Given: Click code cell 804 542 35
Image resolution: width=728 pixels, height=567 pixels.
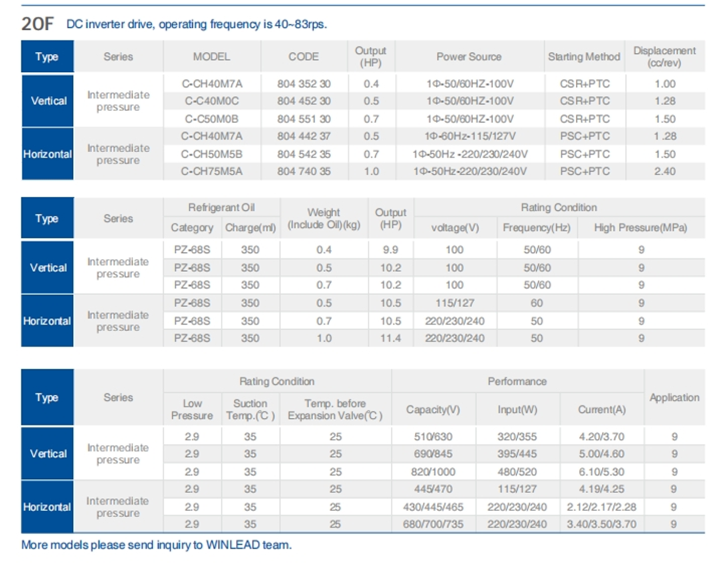Looking at the screenshot, I should (304, 154).
